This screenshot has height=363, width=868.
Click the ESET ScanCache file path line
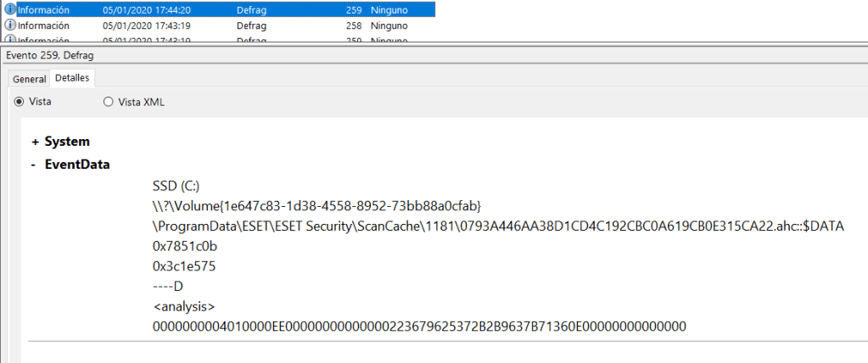(497, 226)
